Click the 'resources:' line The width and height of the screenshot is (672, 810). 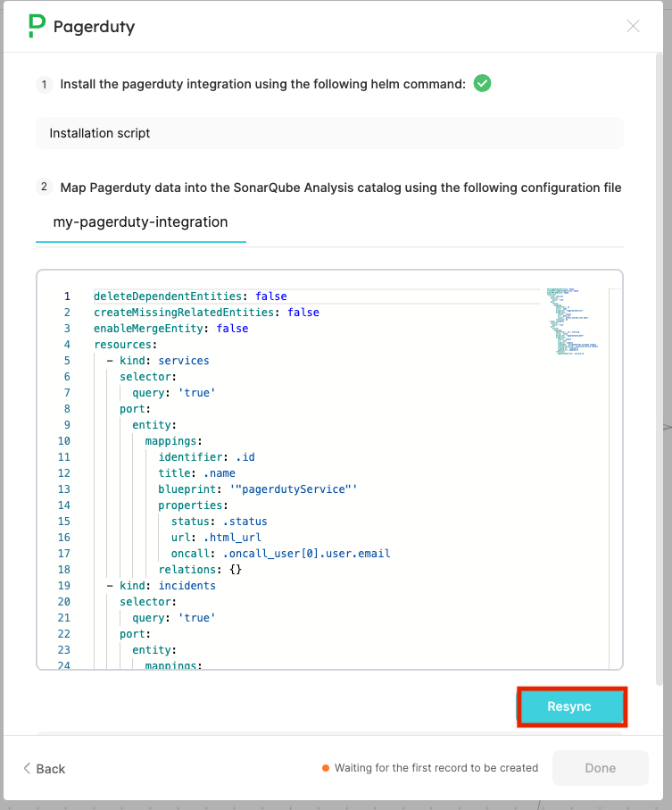point(126,344)
